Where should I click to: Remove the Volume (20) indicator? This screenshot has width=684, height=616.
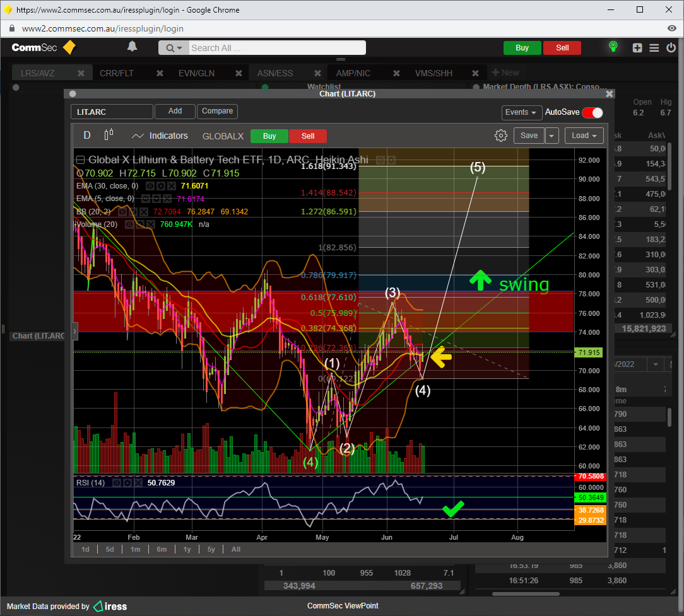(150, 224)
